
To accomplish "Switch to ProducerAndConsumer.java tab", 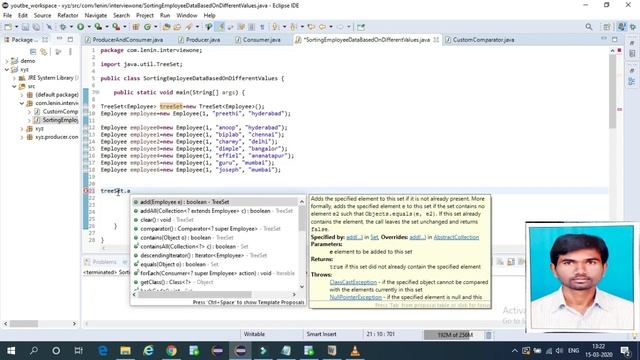I will 124,40.
